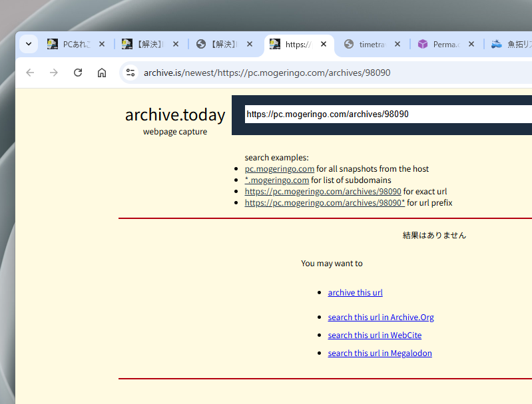Screen dimensions: 532x404
Task: Click the browser Back arrow
Action: (x=30, y=73)
